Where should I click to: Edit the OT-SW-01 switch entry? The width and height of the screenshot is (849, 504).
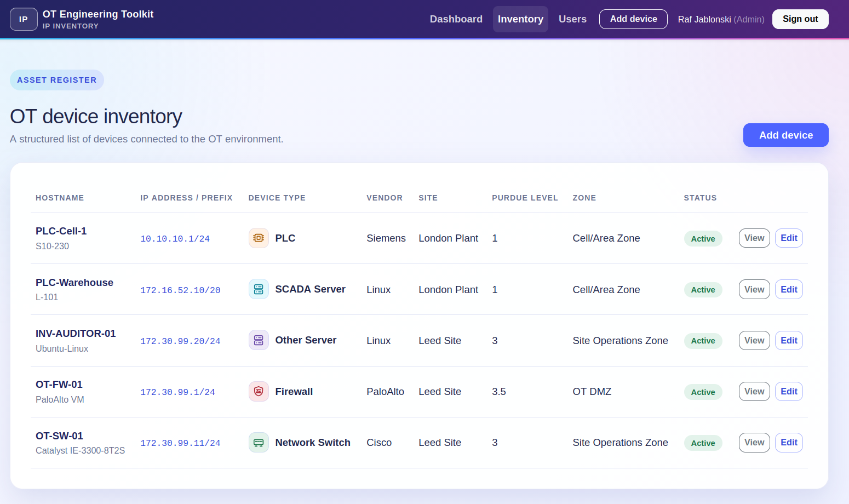pyautogui.click(x=789, y=443)
